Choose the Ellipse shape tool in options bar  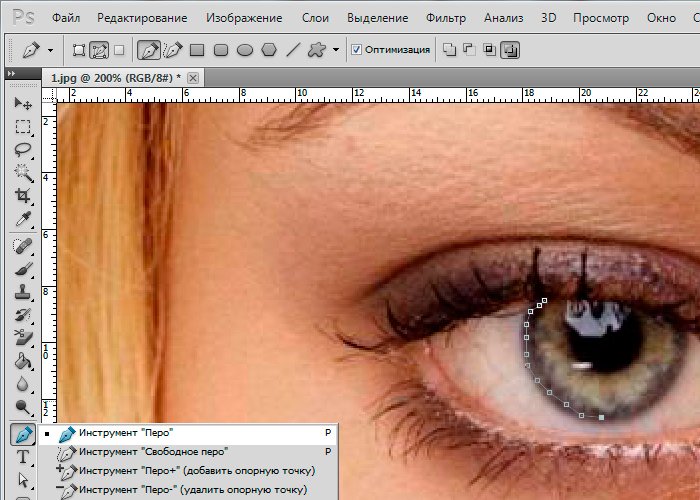245,49
